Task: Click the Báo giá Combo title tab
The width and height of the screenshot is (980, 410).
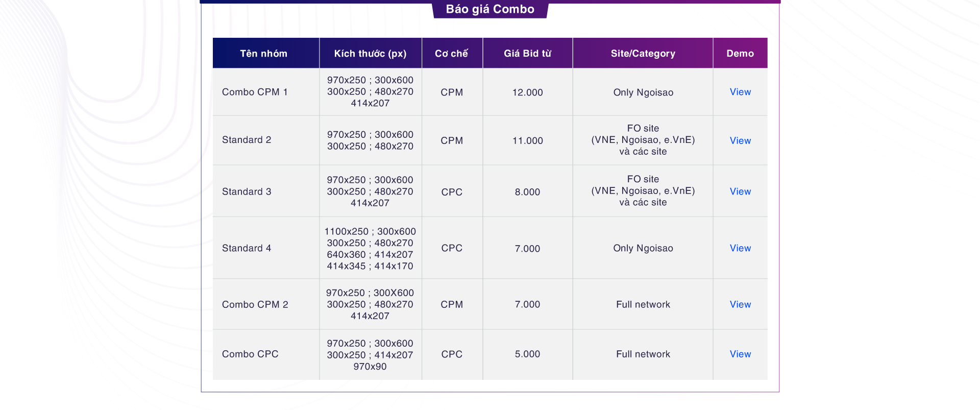Action: (x=490, y=9)
